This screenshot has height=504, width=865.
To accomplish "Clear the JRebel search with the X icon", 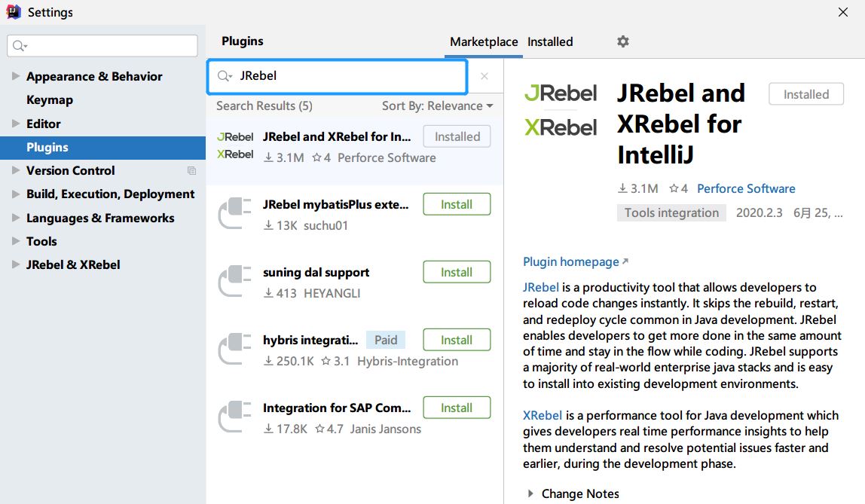I will point(484,75).
